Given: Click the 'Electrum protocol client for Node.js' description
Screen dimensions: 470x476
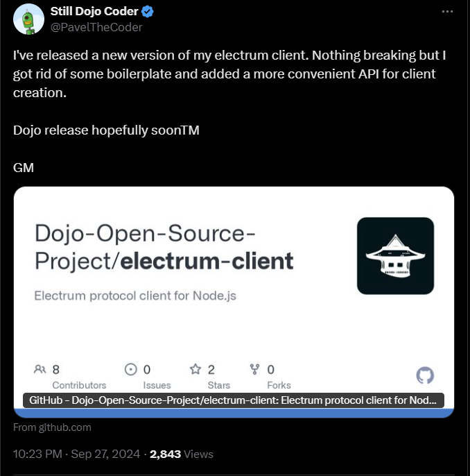Looking at the screenshot, I should point(135,296).
